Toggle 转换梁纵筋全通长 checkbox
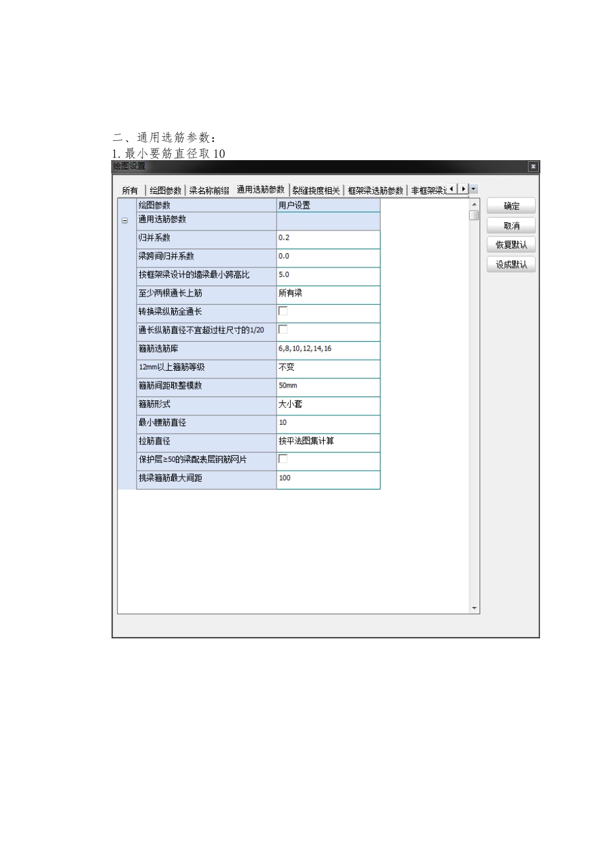This screenshot has height=868, width=614. coord(282,311)
